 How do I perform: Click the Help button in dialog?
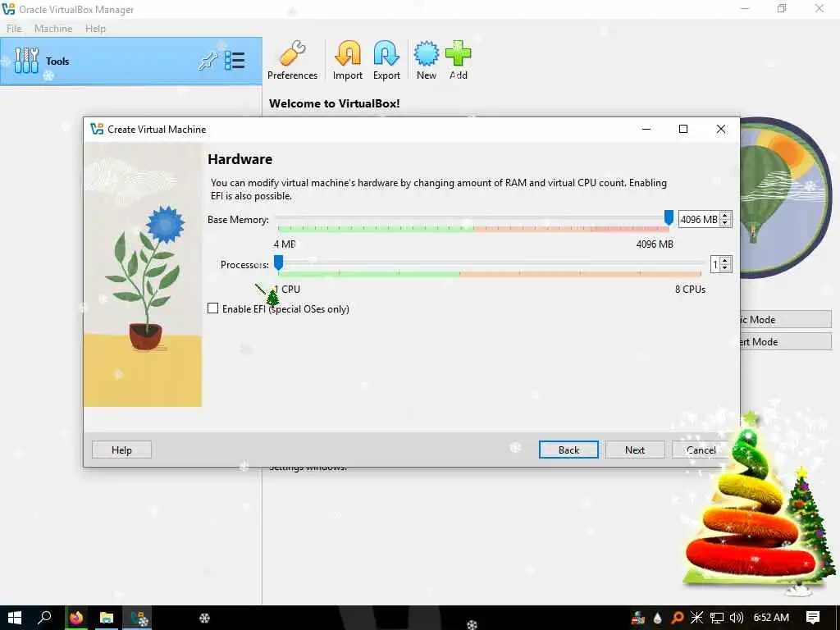[x=121, y=450]
